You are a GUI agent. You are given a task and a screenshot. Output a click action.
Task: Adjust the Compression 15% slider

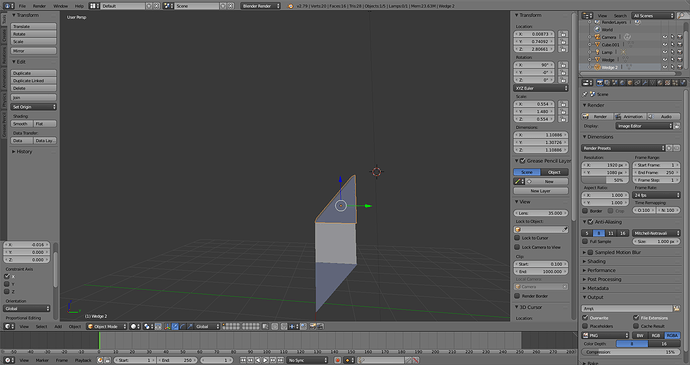[631, 352]
